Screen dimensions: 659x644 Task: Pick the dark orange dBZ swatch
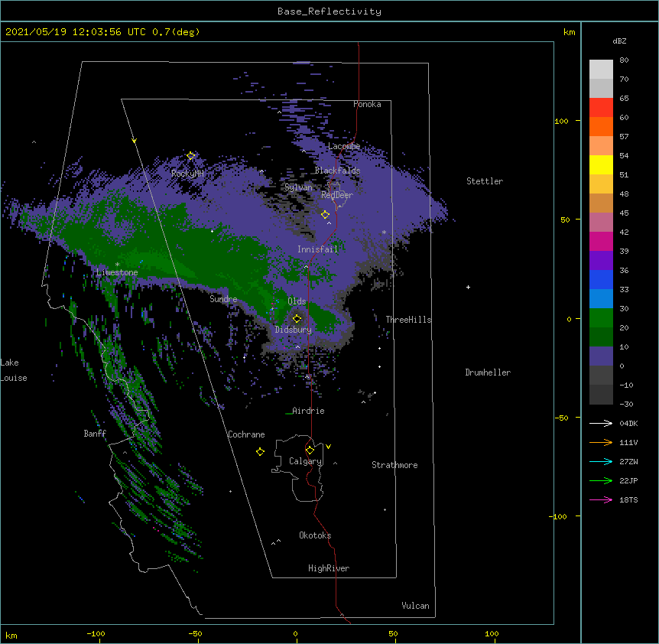[601, 126]
